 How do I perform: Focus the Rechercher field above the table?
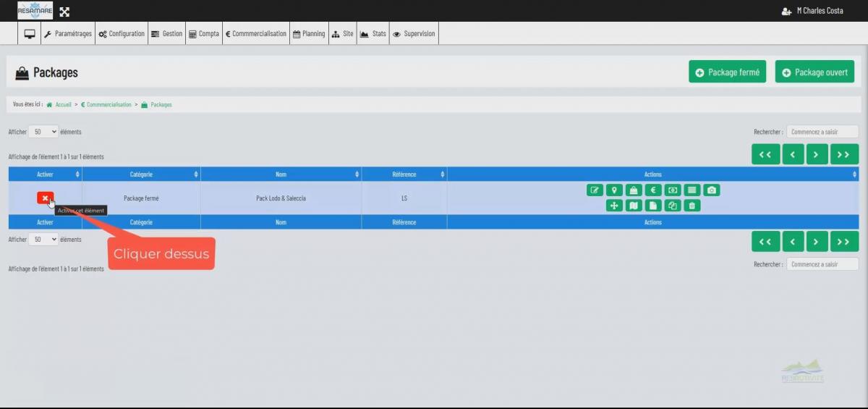point(822,132)
